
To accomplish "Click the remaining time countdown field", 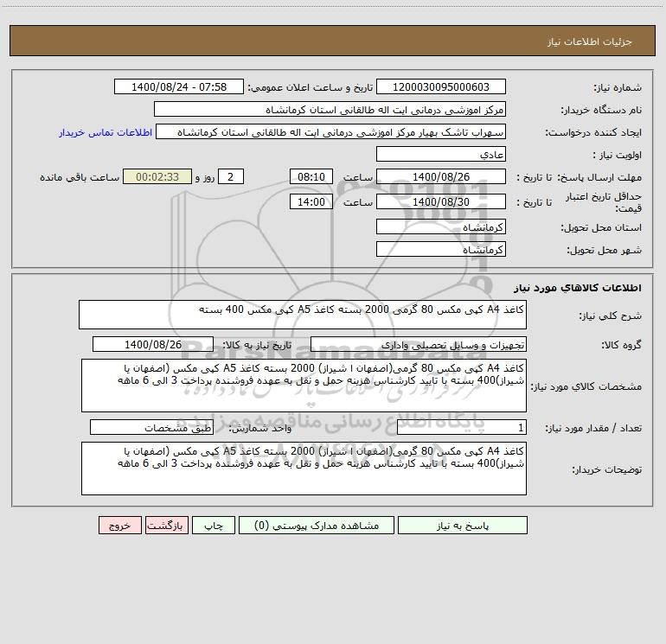I will 157,176.
